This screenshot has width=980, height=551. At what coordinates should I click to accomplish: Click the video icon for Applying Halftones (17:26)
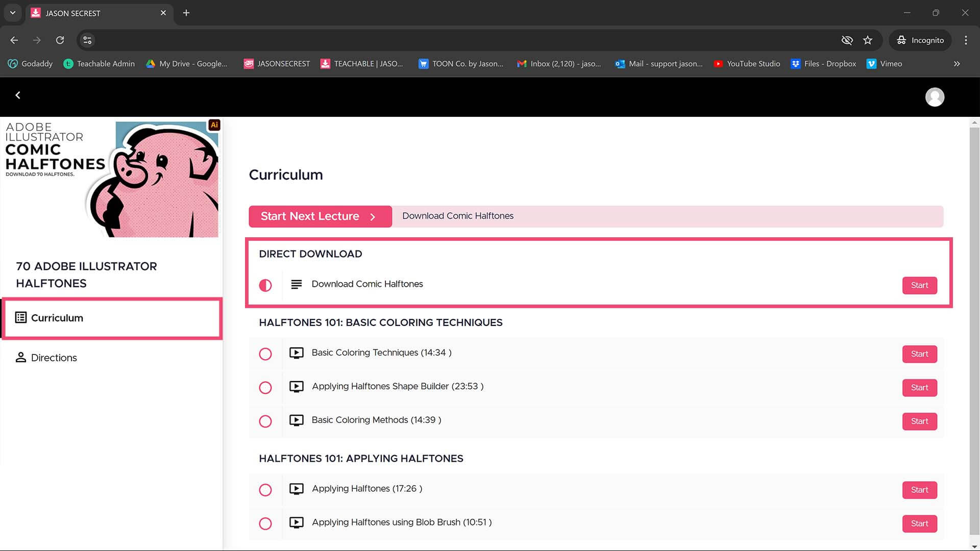tap(296, 489)
